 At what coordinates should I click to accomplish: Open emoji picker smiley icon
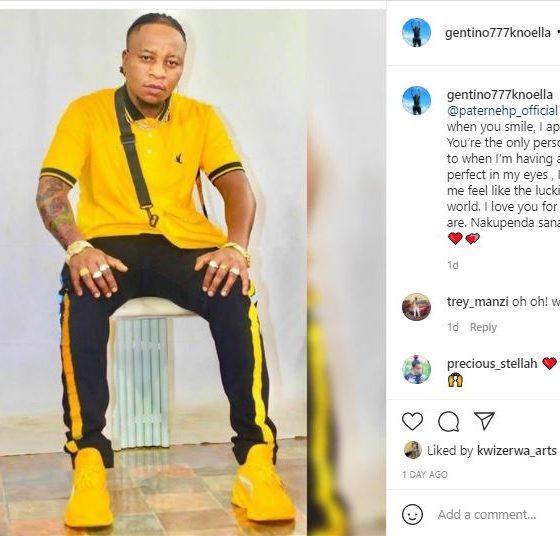tap(412, 514)
